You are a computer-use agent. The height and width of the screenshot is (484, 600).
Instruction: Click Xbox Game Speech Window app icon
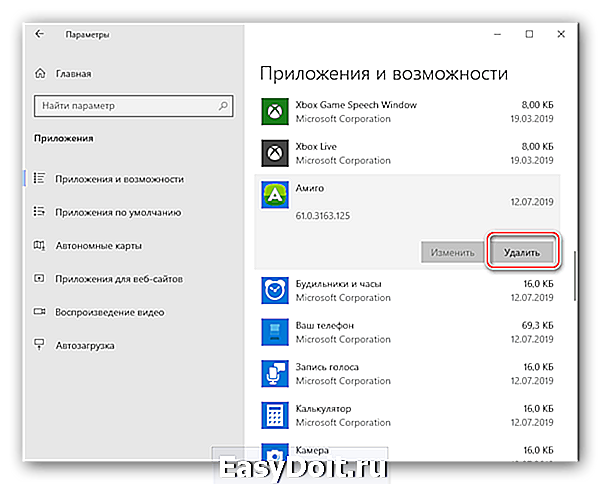(275, 111)
